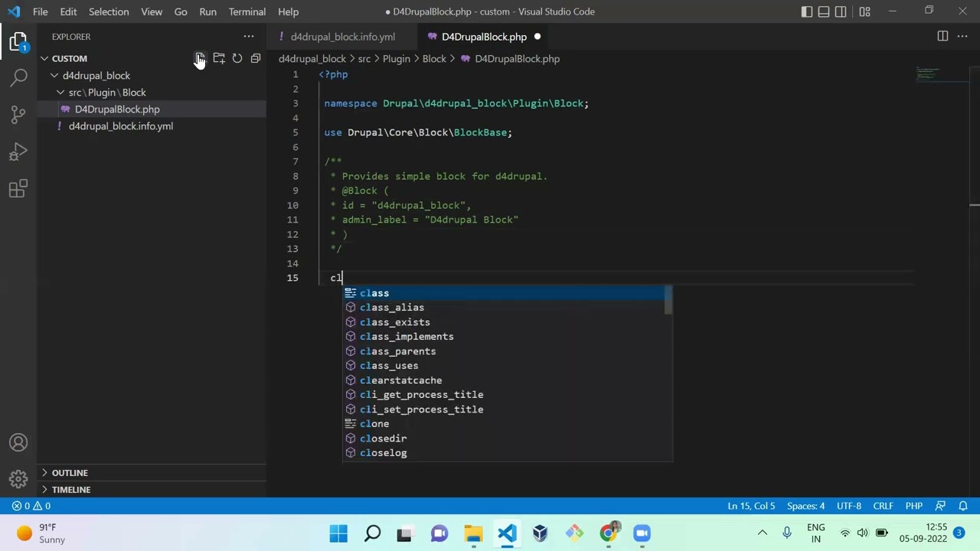Open the Help menu
Viewport: 980px width, 551px height.
point(288,11)
